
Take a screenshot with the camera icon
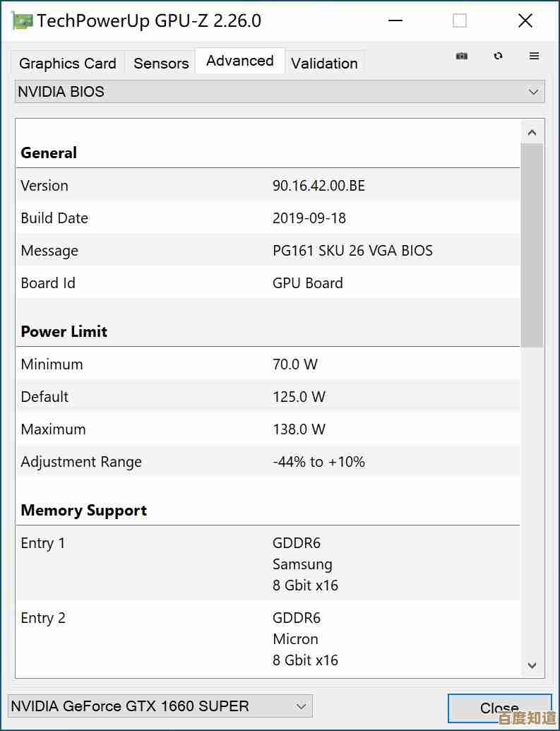pyautogui.click(x=462, y=56)
